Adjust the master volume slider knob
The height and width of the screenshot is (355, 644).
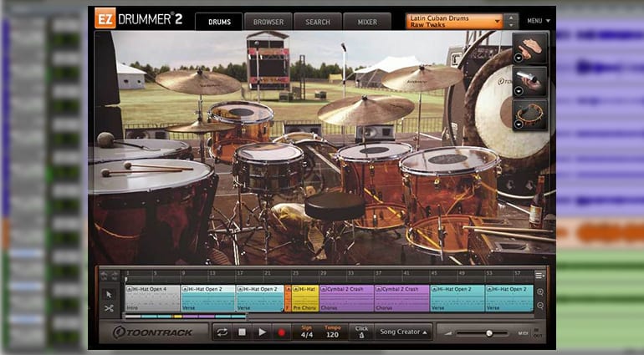pos(488,333)
